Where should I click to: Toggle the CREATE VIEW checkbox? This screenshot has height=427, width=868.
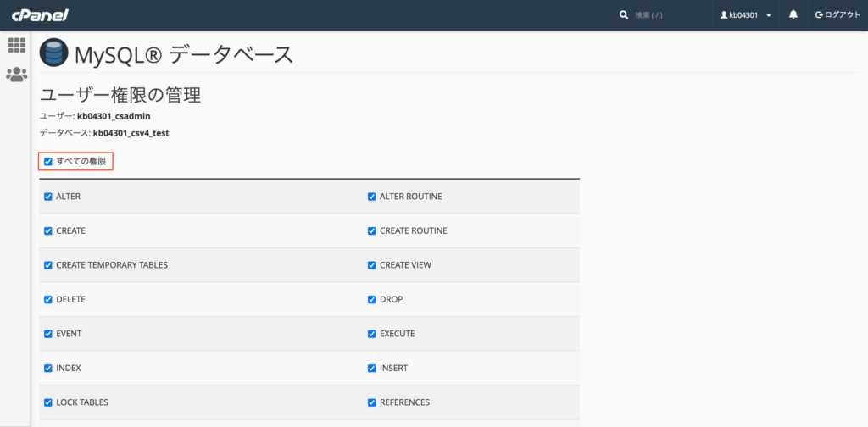pyautogui.click(x=372, y=265)
